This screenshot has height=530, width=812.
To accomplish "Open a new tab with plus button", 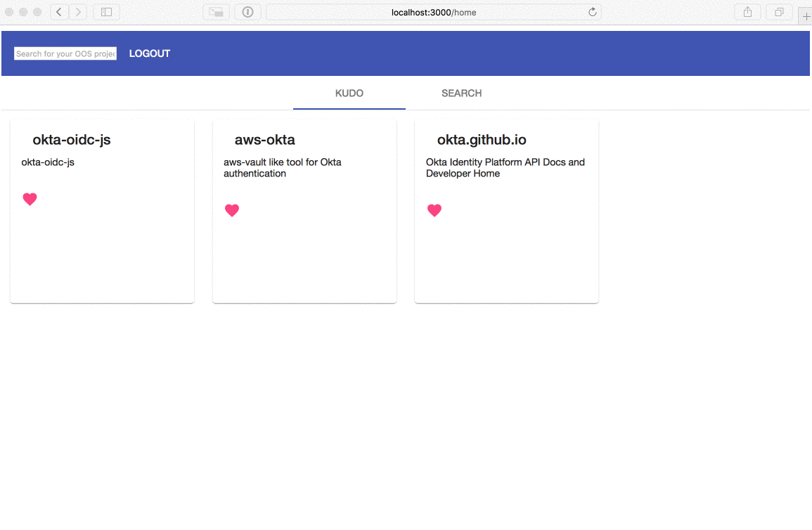I will click(806, 16).
